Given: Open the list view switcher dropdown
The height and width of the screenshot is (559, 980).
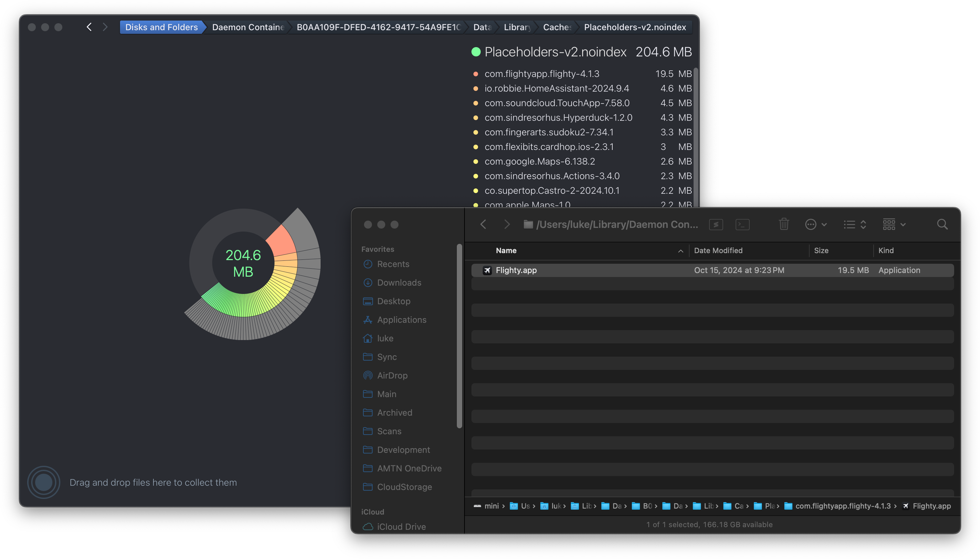Looking at the screenshot, I should [855, 224].
